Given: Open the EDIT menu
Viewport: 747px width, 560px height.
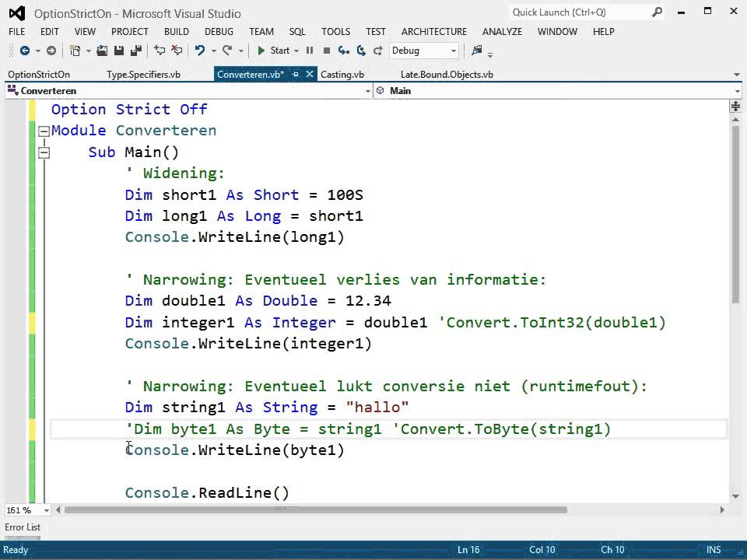Looking at the screenshot, I should tap(50, 31).
